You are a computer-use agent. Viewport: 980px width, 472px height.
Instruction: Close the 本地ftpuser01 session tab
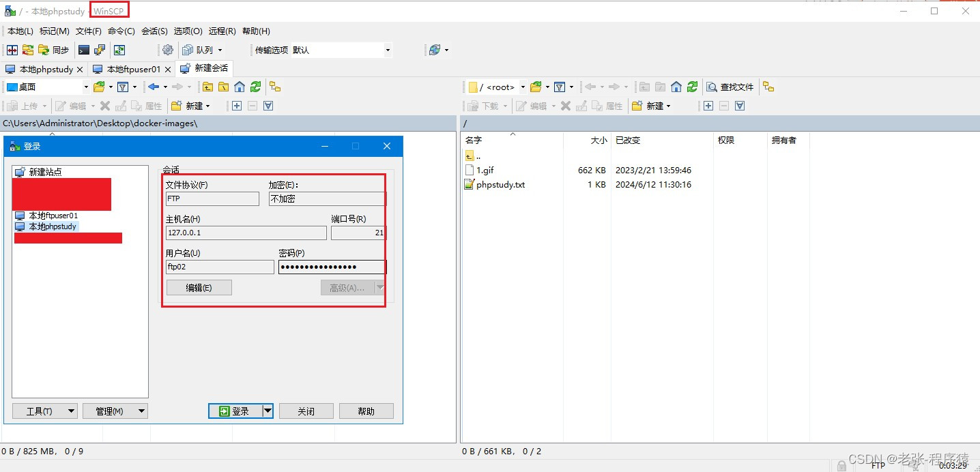point(168,70)
